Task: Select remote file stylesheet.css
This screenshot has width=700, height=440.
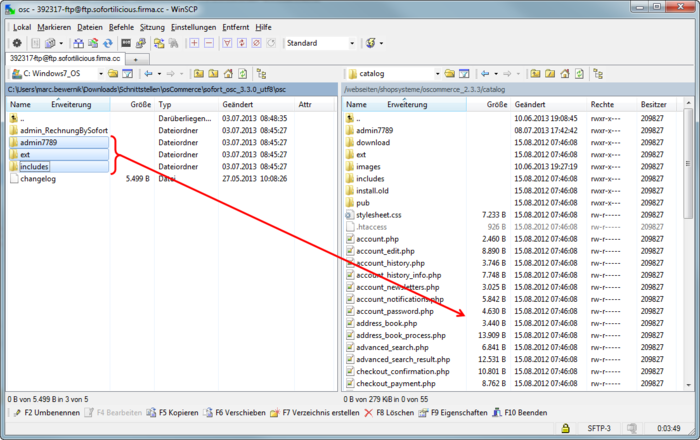Action: click(x=374, y=215)
